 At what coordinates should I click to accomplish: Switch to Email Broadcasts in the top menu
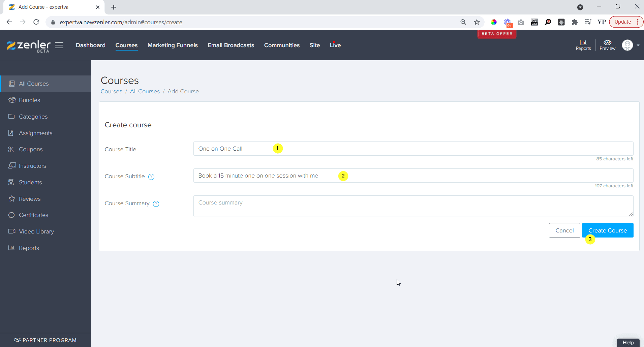(x=231, y=45)
